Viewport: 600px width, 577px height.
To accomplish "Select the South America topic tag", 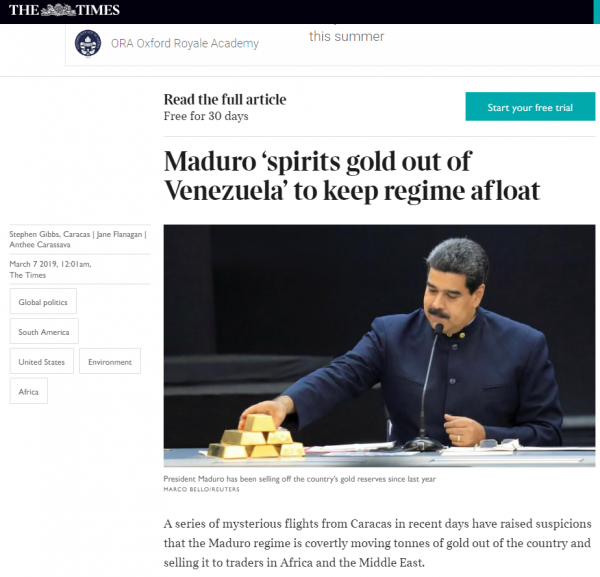I will point(44,331).
